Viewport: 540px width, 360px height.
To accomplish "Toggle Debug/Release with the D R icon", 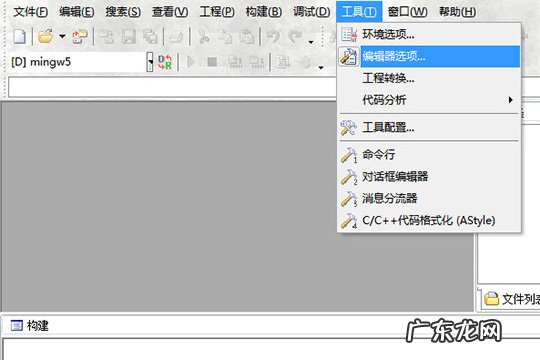I will point(165,62).
